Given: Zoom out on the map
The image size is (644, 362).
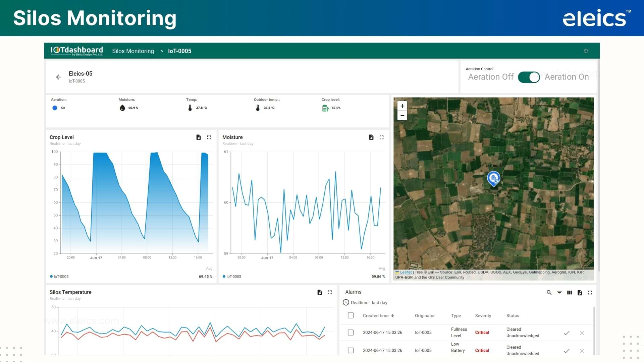Looking at the screenshot, I should pyautogui.click(x=402, y=115).
